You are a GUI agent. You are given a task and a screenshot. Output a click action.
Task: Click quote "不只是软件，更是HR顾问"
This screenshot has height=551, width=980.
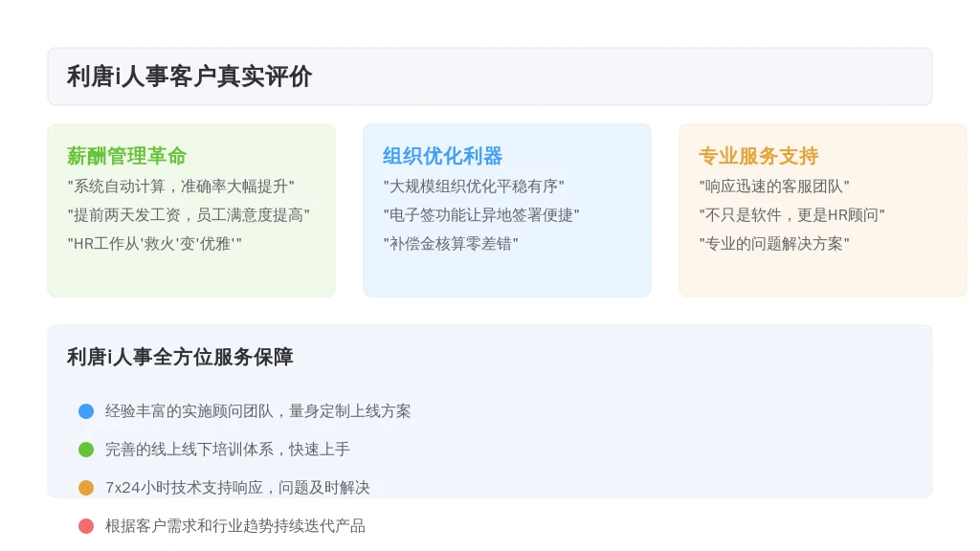tap(791, 215)
